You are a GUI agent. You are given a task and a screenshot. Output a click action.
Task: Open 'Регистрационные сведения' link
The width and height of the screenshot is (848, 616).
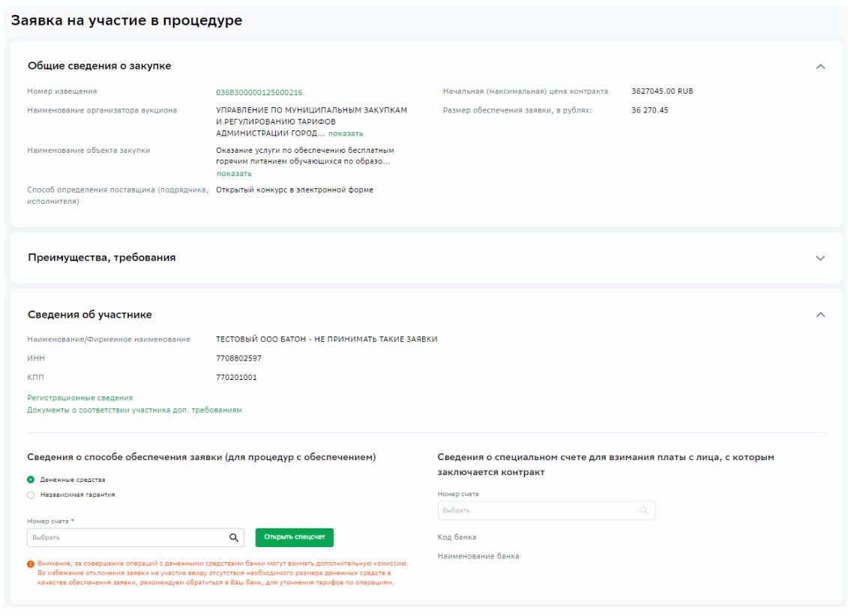[x=79, y=398]
